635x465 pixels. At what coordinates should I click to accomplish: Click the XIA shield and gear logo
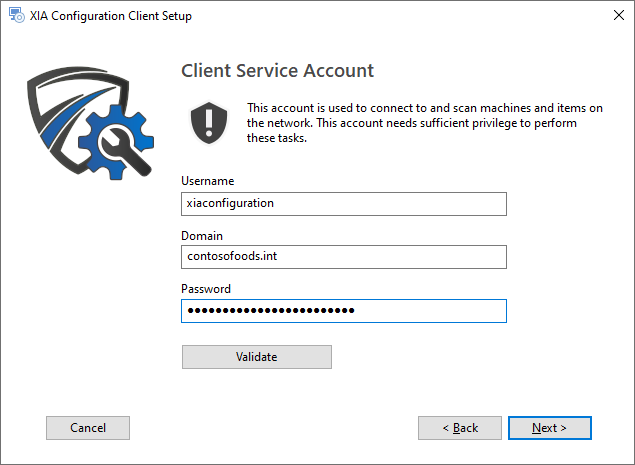click(x=90, y=123)
